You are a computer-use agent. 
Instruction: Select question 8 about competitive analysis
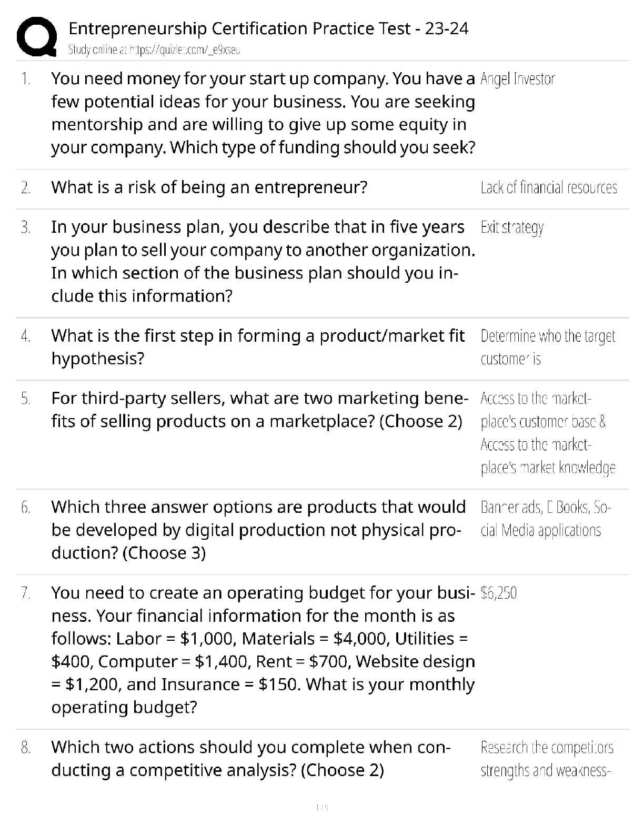point(250,759)
